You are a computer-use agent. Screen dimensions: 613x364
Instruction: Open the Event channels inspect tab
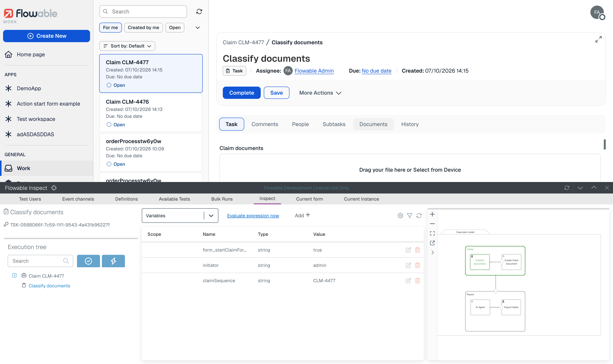click(x=78, y=199)
